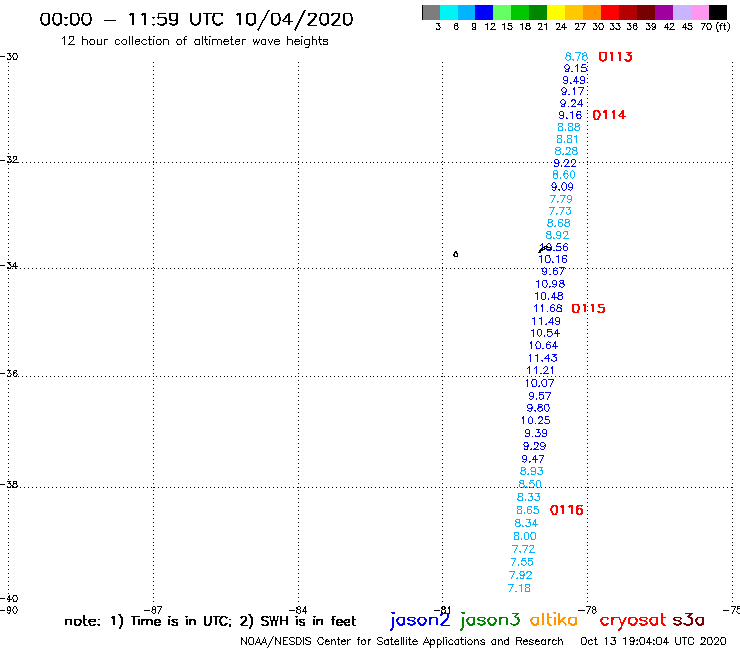
Task: Click the 8.33 wave height value
Action: pyautogui.click(x=529, y=498)
